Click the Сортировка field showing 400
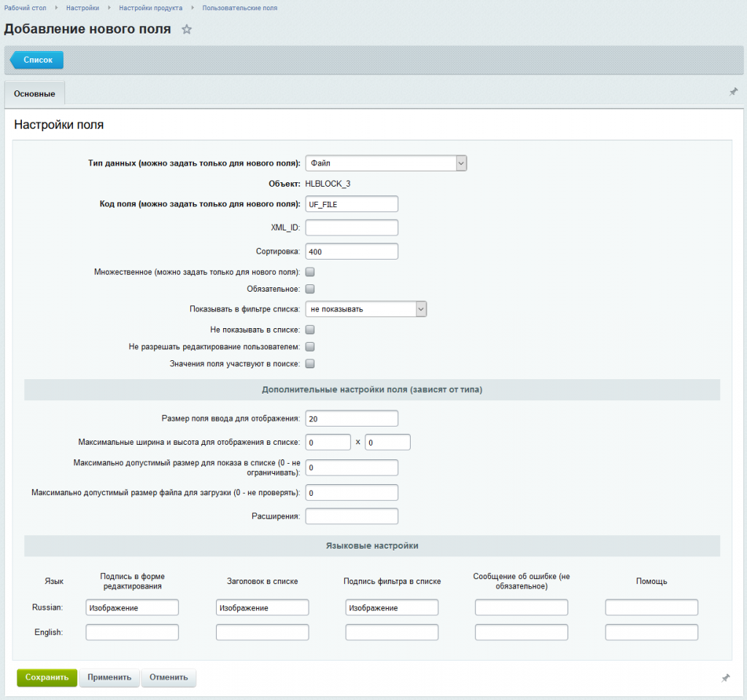Viewport: 747px width, 700px height. click(352, 252)
